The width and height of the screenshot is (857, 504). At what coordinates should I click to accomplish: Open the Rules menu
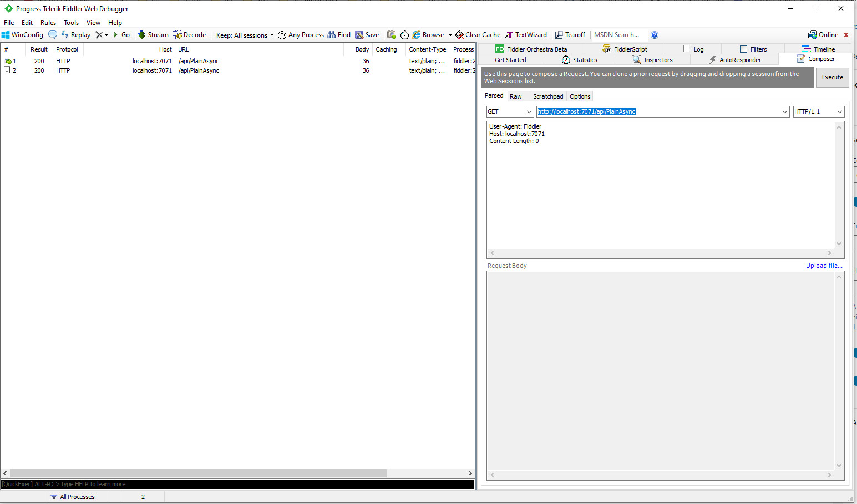[48, 23]
